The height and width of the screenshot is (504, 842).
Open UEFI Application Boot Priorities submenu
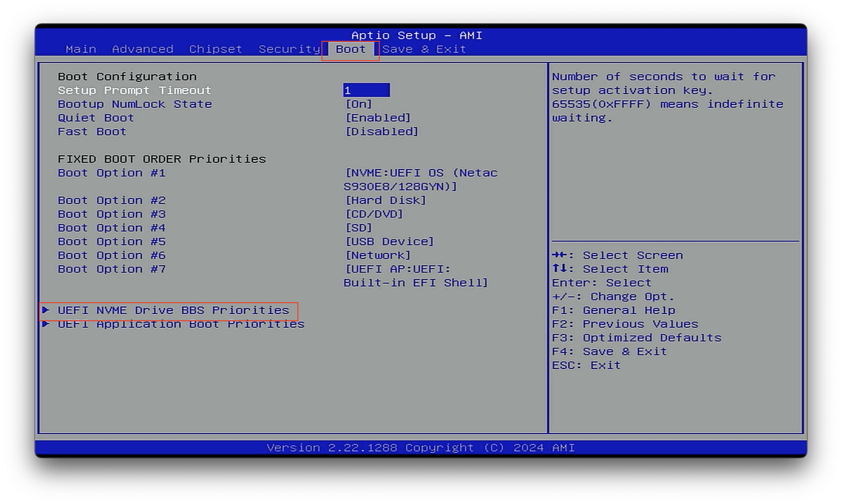(181, 324)
